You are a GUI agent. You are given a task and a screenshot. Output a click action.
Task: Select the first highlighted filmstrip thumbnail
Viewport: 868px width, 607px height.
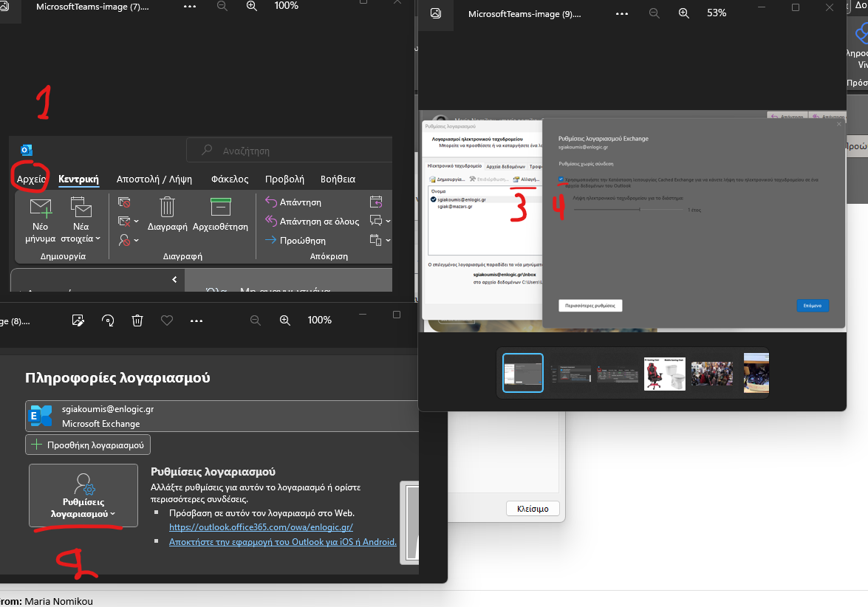522,373
